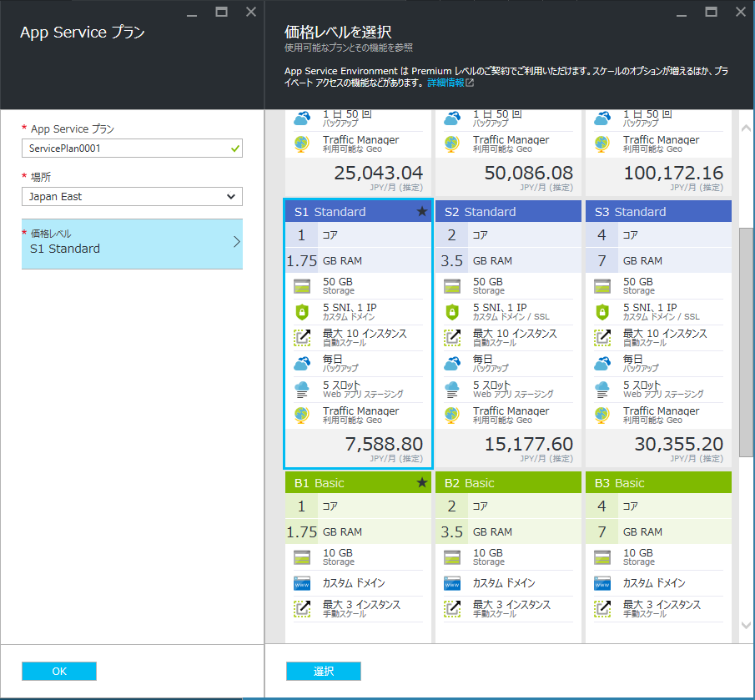This screenshot has height=700, width=755.
Task: Select the B3 Basic pricing tier header
Action: point(658,482)
